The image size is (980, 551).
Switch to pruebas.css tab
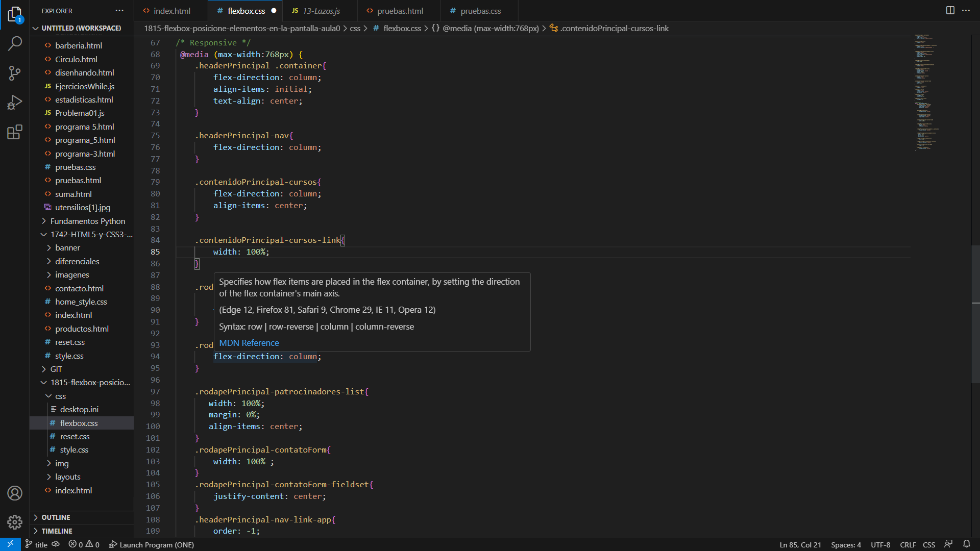click(480, 11)
